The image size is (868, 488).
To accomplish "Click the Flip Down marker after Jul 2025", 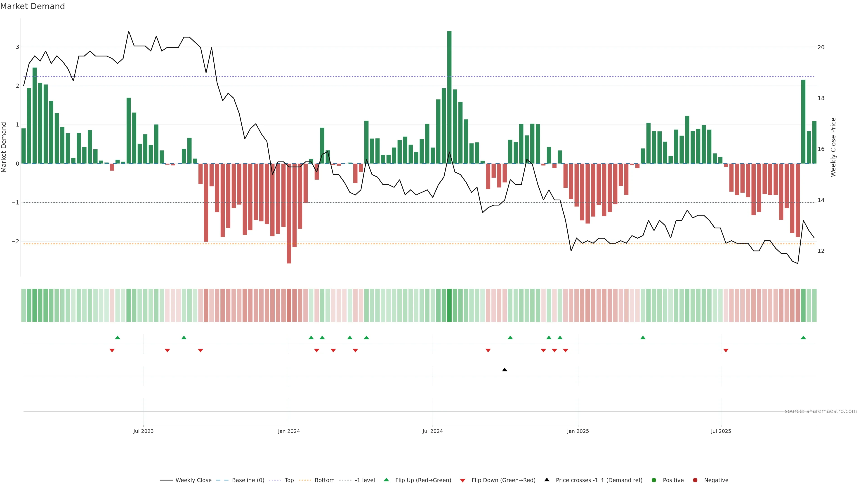I will [x=726, y=351].
